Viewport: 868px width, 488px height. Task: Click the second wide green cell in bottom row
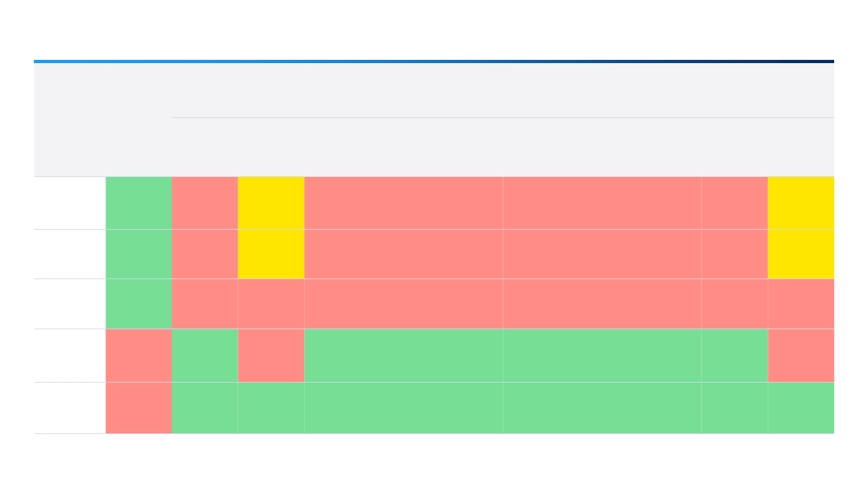(602, 408)
